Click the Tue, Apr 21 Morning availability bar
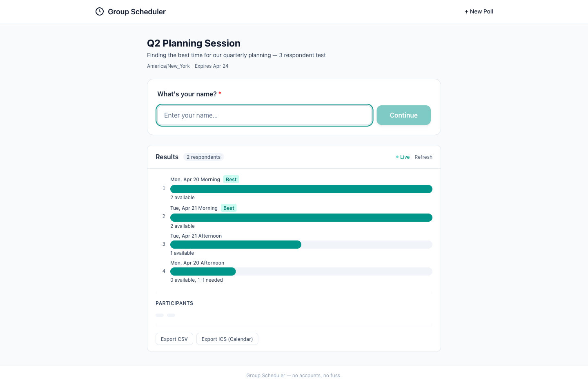Viewport: 588px width, 385px height. 301,218
